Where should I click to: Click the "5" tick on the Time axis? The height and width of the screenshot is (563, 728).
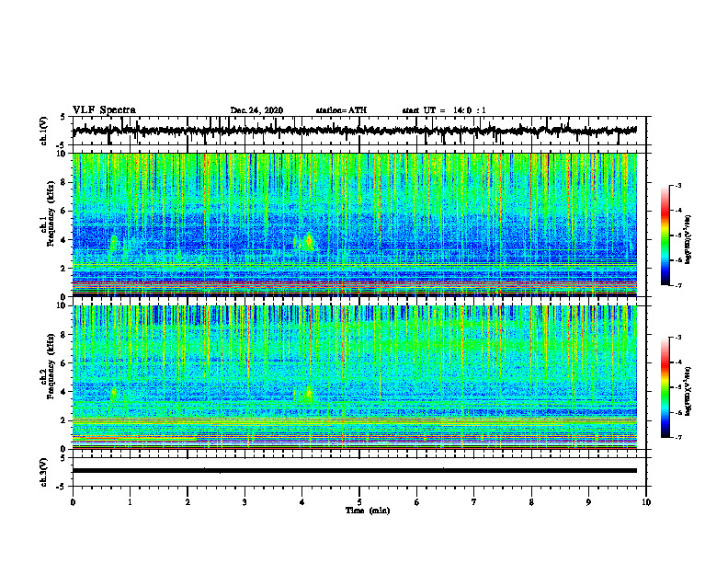tap(359, 502)
